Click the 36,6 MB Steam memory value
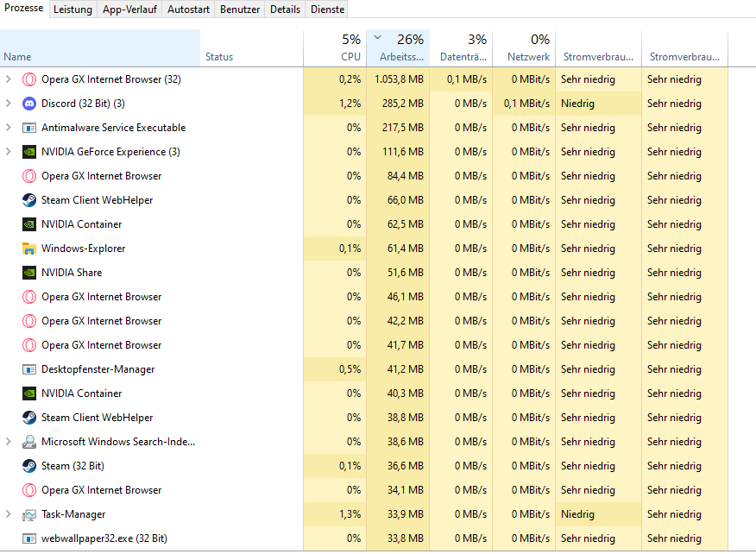Image resolution: width=756 pixels, height=554 pixels. pyautogui.click(x=406, y=466)
